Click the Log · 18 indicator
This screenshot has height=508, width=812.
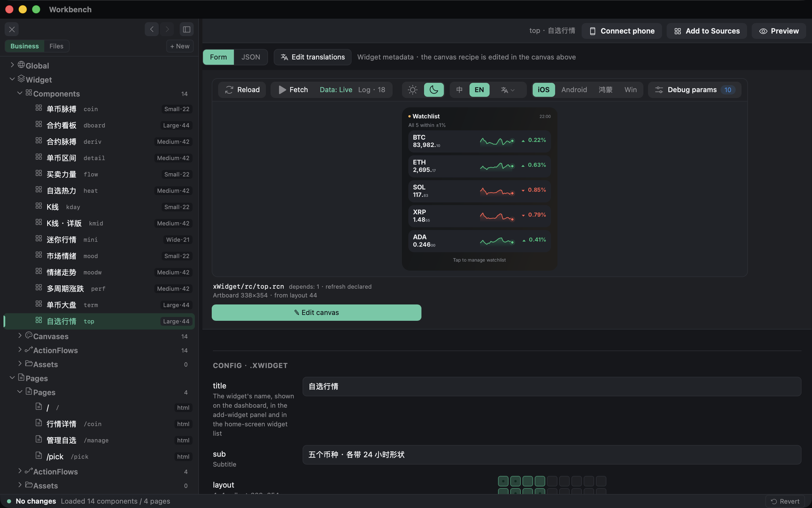point(371,90)
